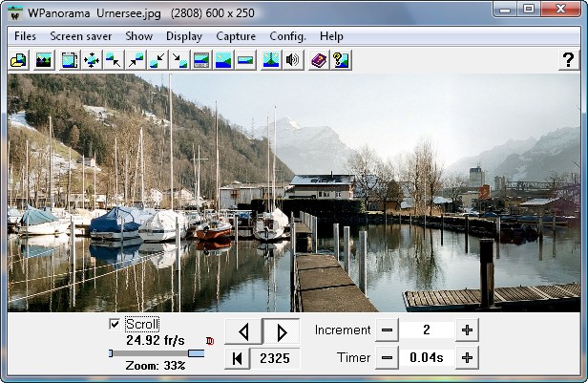
Task: Click the small red icon beside frame rate
Action: pyautogui.click(x=210, y=341)
